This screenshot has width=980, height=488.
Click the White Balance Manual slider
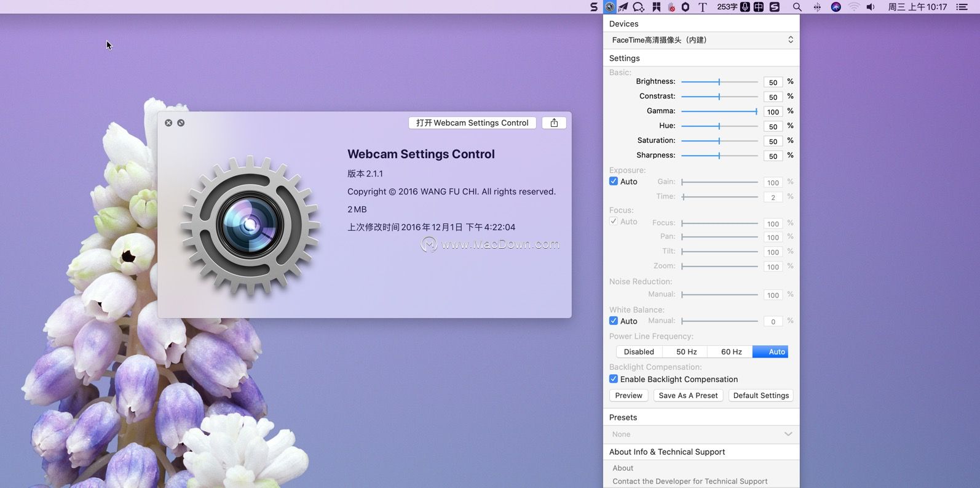point(719,321)
